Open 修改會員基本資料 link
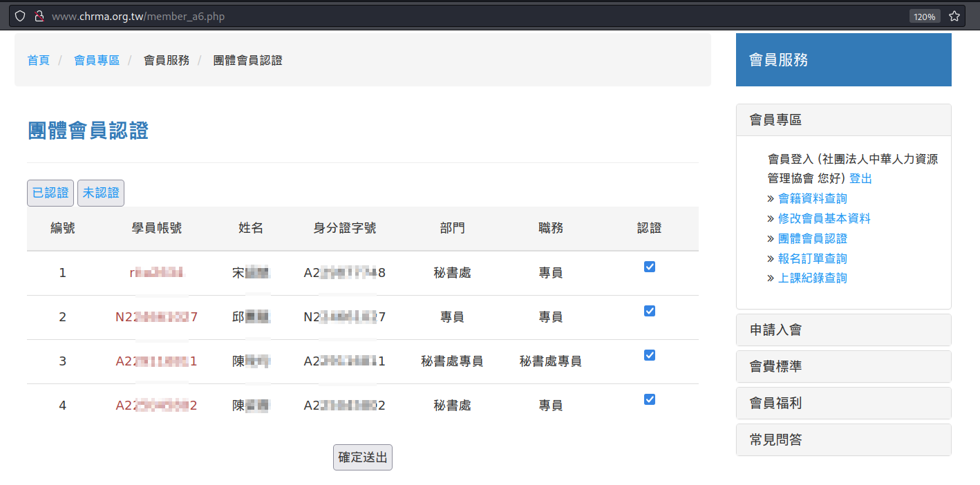980x485 pixels. [x=824, y=218]
